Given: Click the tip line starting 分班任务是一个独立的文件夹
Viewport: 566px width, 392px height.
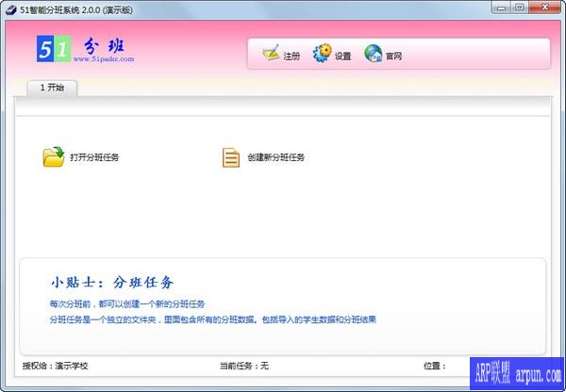Looking at the screenshot, I should point(213,319).
